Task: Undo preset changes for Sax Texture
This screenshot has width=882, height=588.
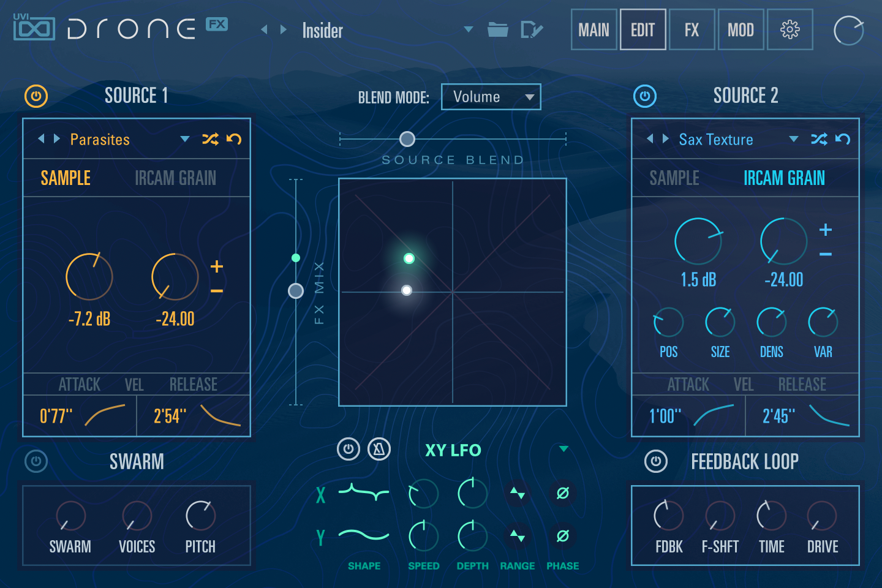Action: pos(843,139)
